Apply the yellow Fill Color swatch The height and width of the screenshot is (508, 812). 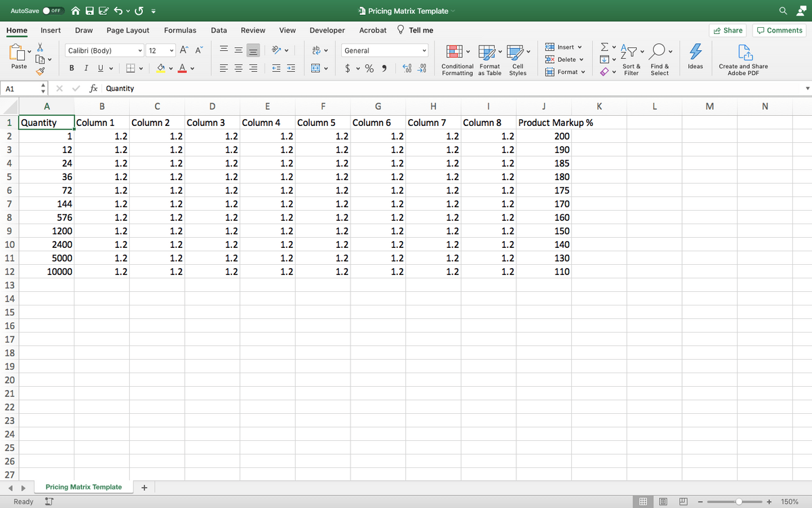tap(161, 68)
